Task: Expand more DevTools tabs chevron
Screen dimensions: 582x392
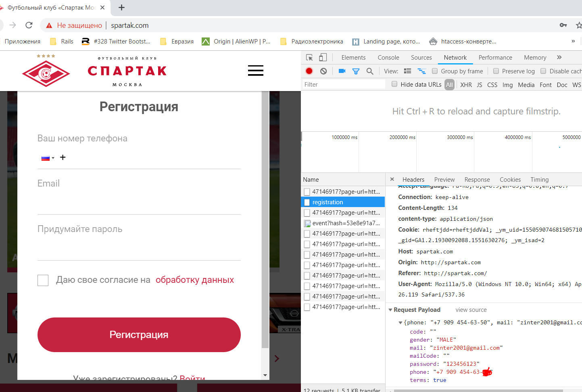Action: pyautogui.click(x=559, y=58)
